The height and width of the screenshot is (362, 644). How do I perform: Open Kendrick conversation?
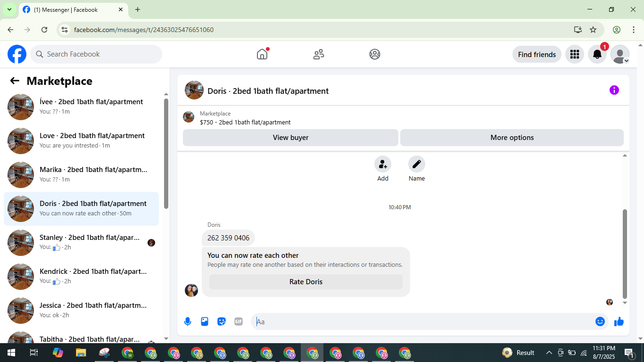[81, 277]
